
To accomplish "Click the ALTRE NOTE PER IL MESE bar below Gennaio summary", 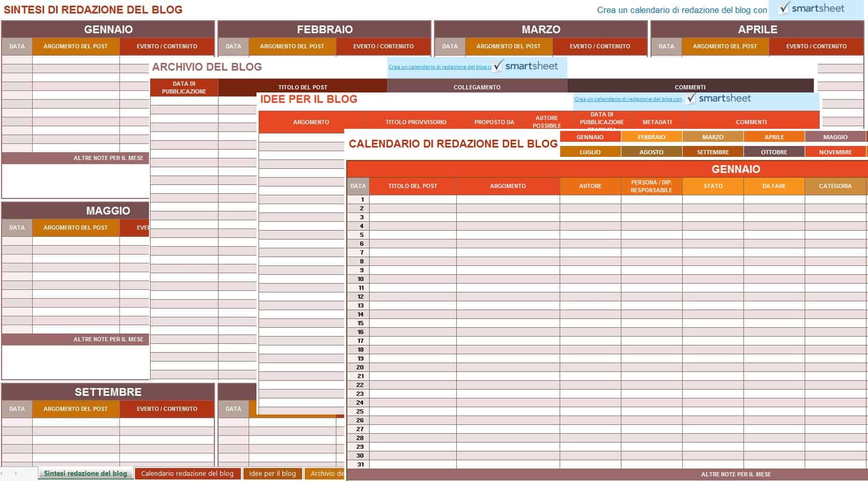I will click(76, 158).
